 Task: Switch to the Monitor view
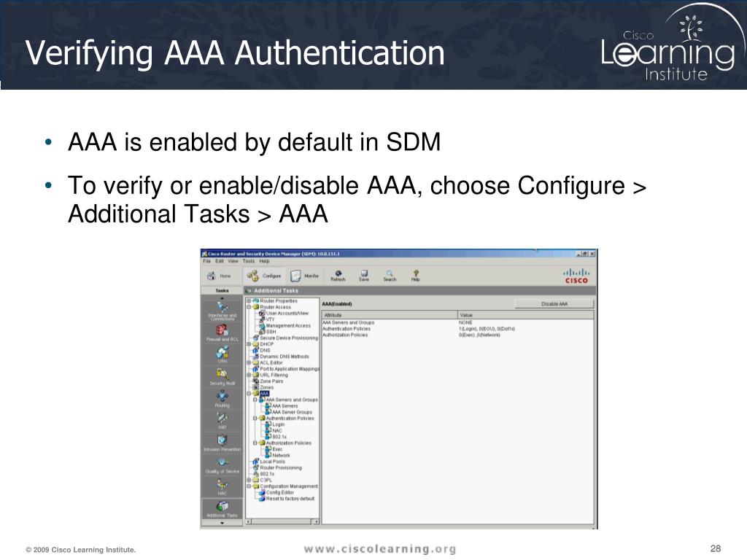click(304, 276)
